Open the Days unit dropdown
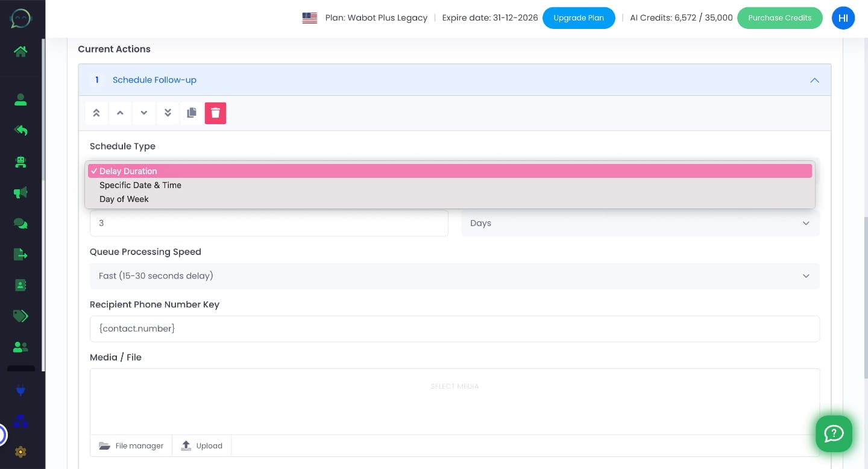The height and width of the screenshot is (469, 868). [x=641, y=223]
